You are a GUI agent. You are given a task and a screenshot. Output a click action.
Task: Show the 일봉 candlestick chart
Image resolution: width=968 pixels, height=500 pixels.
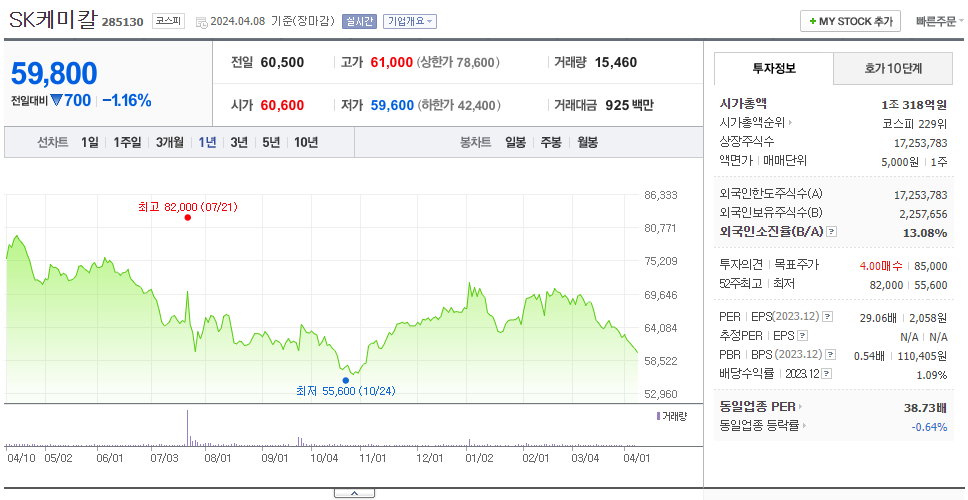click(515, 143)
